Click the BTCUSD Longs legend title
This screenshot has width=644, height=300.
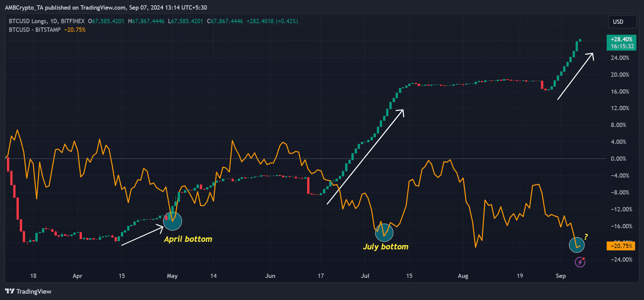[47, 21]
